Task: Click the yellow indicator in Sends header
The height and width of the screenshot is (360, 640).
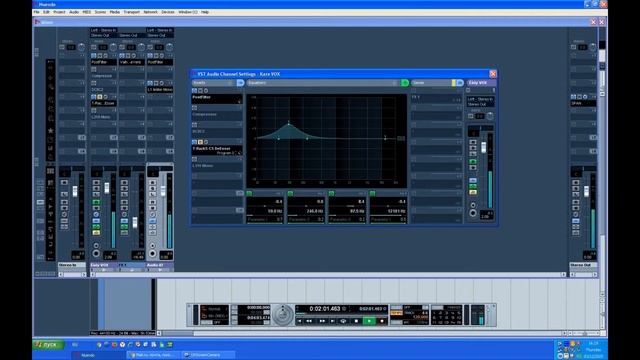Action: [x=453, y=83]
